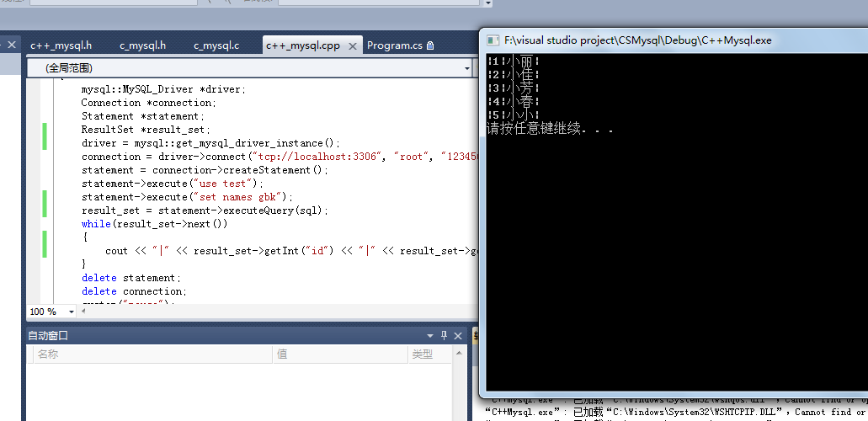Close the c++_mysql.cpp tab
The image size is (868, 421).
click(x=351, y=45)
